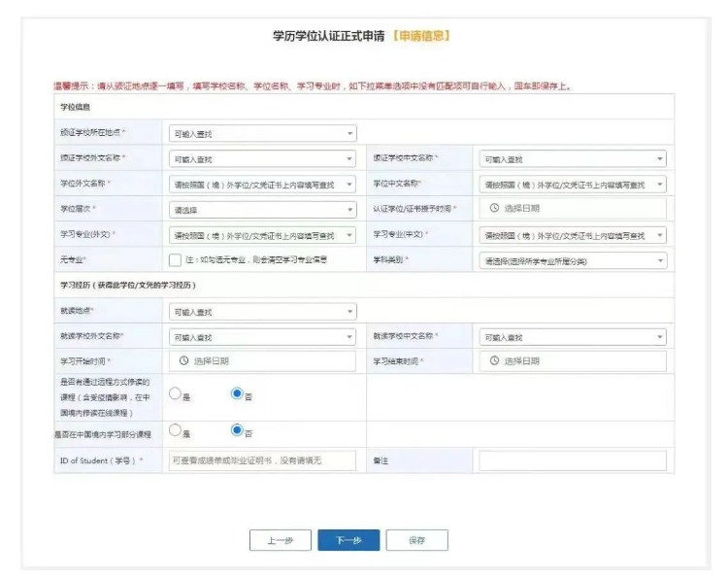Select 是 for 是否在中国境内学习部分课程

(175, 430)
